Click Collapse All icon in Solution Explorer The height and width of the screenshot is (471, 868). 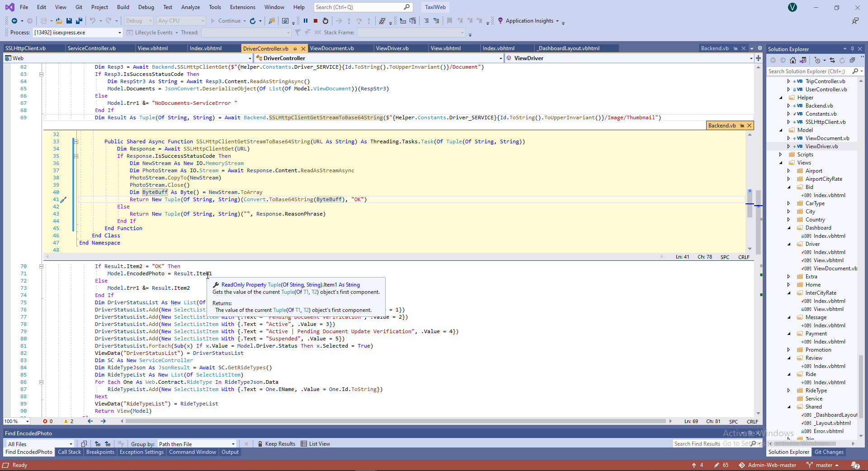(x=852, y=60)
